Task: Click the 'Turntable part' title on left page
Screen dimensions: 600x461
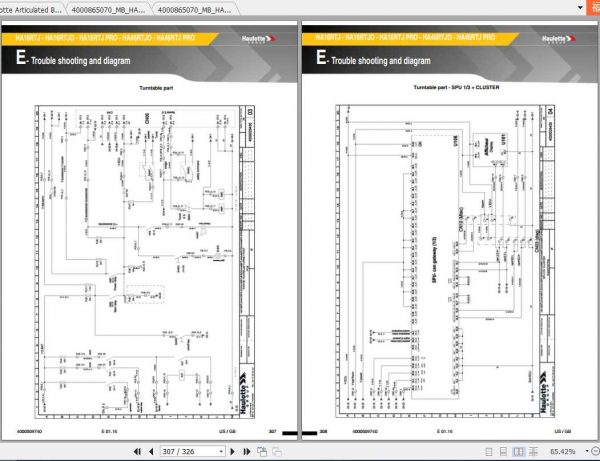Action: (x=156, y=88)
